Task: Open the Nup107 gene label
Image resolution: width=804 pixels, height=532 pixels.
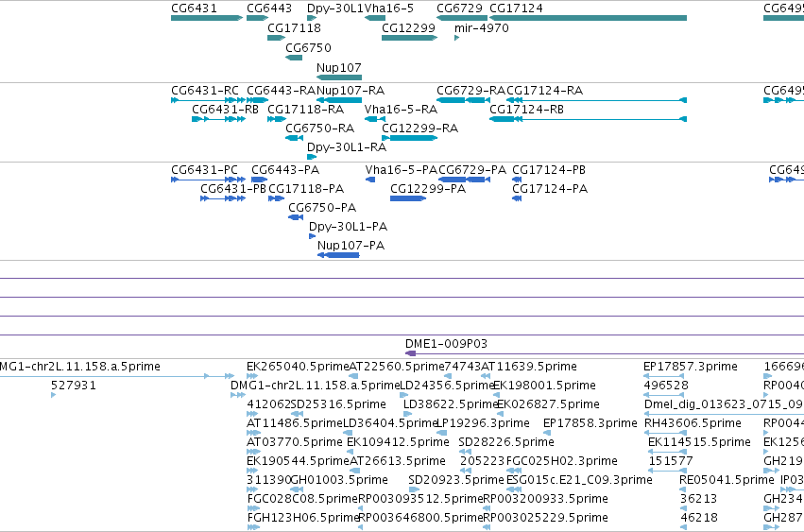Action: 339,68
